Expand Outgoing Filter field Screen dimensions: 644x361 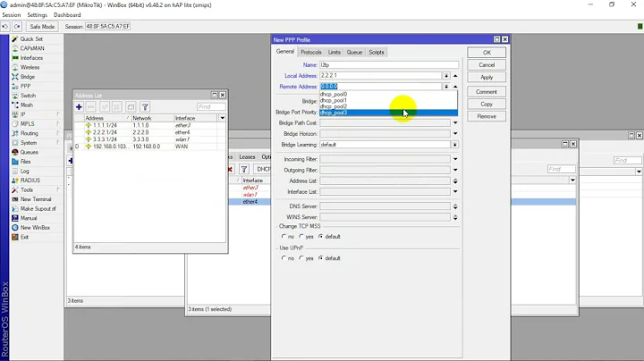[x=455, y=170]
